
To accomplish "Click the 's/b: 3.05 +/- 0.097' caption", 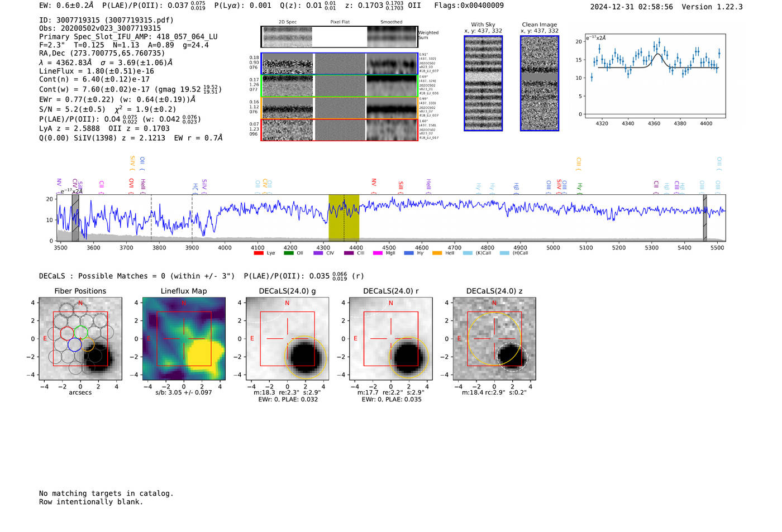I will 184,392.
